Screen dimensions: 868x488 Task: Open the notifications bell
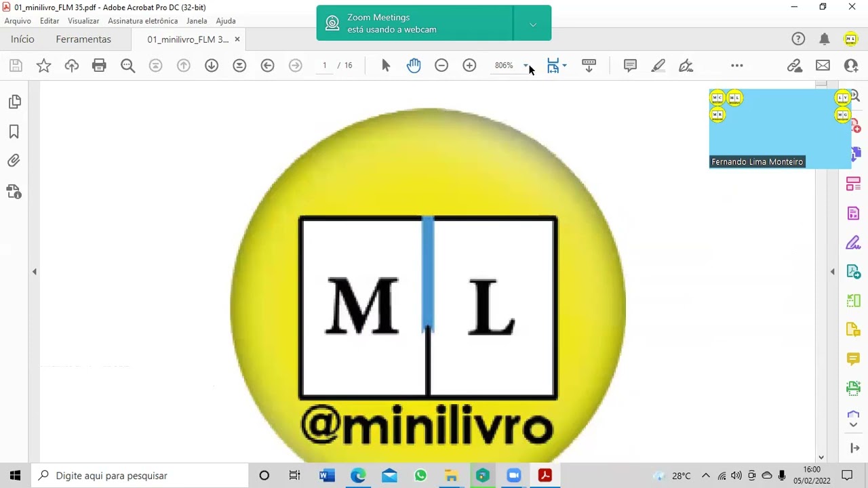click(825, 39)
